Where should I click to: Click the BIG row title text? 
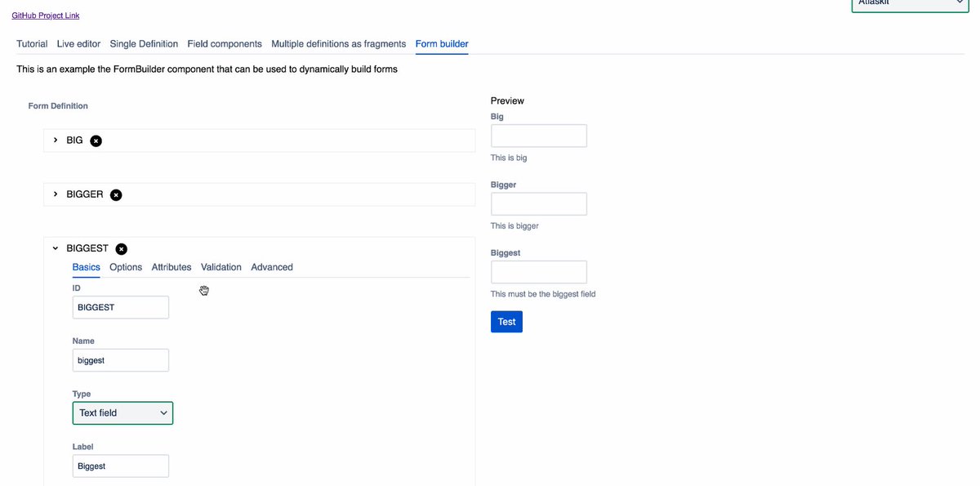point(74,140)
